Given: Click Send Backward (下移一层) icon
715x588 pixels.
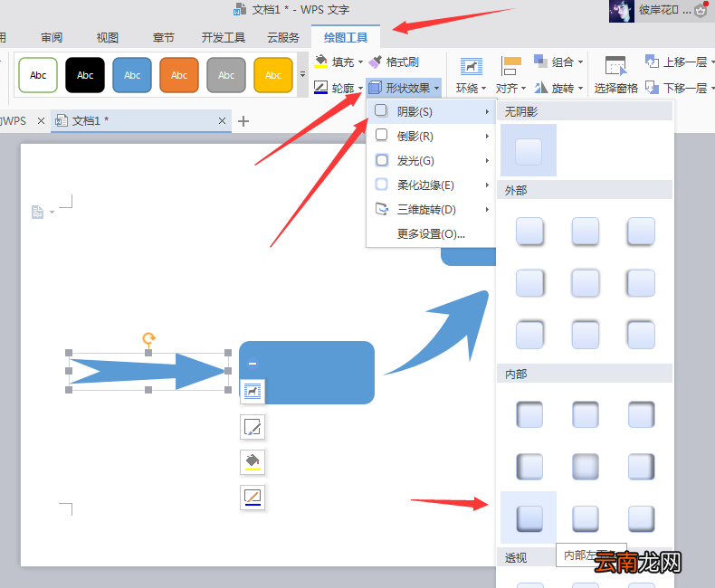Looking at the screenshot, I should pos(652,88).
